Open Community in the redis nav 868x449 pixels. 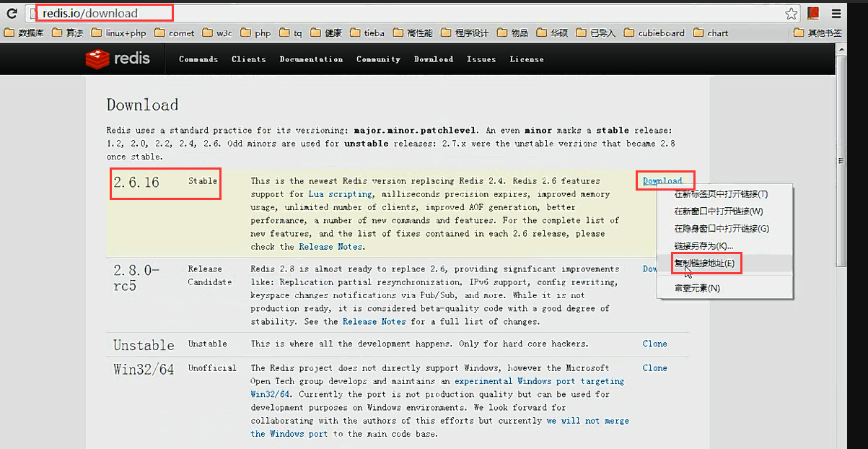[378, 59]
